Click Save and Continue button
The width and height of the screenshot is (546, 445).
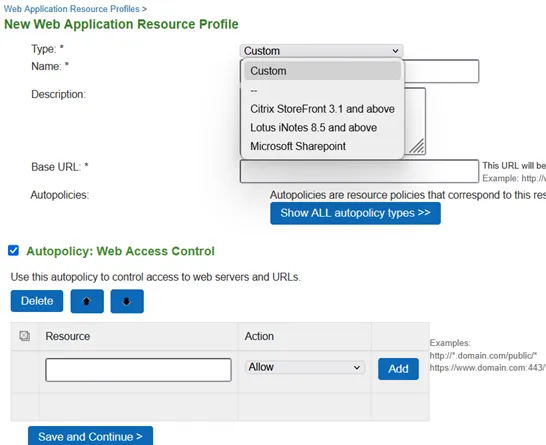click(x=91, y=436)
